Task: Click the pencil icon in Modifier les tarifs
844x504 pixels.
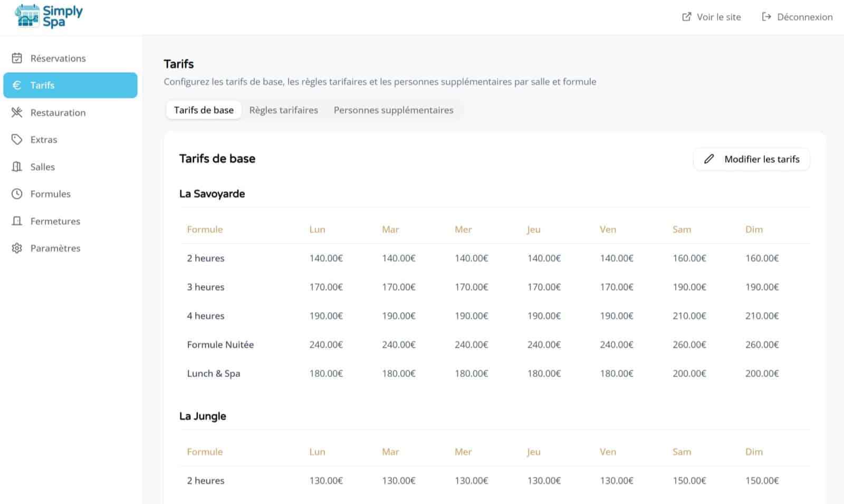Action: [709, 159]
